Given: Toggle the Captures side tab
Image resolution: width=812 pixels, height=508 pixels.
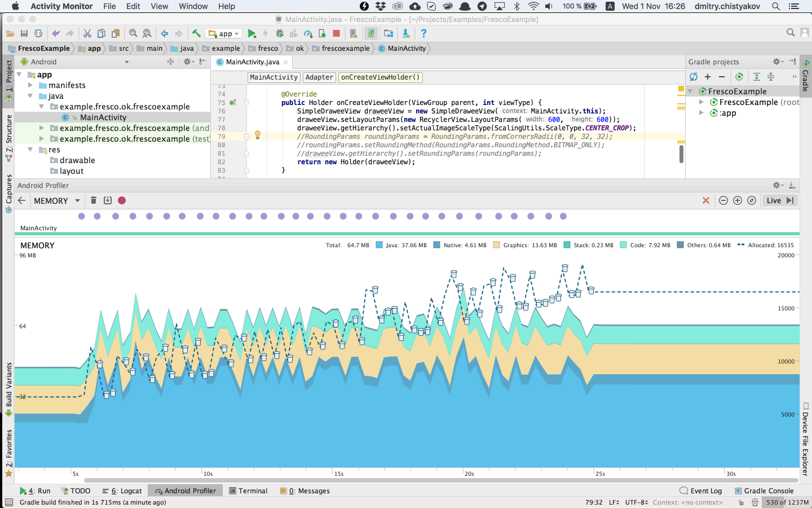Looking at the screenshot, I should (8, 194).
